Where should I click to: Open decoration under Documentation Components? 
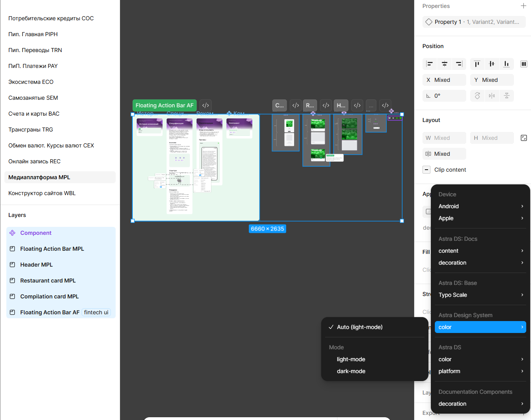pyautogui.click(x=481, y=404)
